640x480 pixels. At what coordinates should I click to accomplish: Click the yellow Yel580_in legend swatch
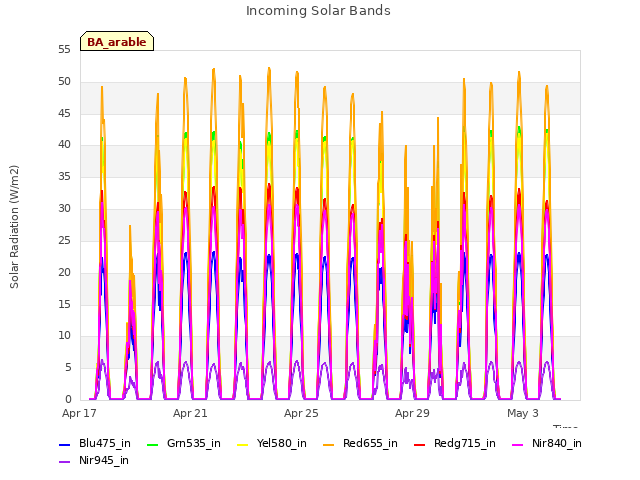[242, 444]
